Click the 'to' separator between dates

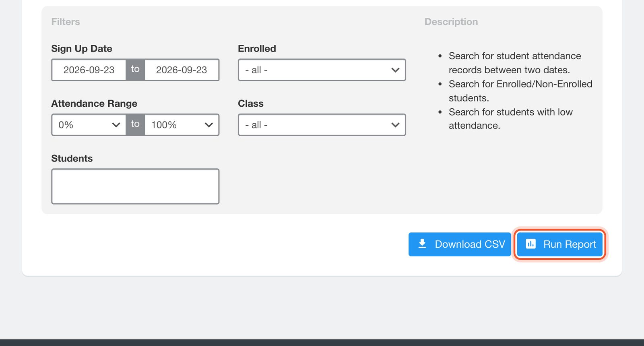pos(135,70)
